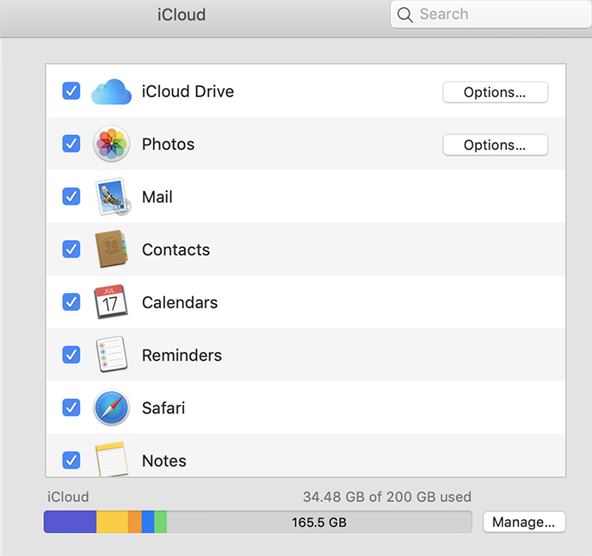The width and height of the screenshot is (592, 556).
Task: Toggle the Mail checkbox off
Action: point(71,196)
